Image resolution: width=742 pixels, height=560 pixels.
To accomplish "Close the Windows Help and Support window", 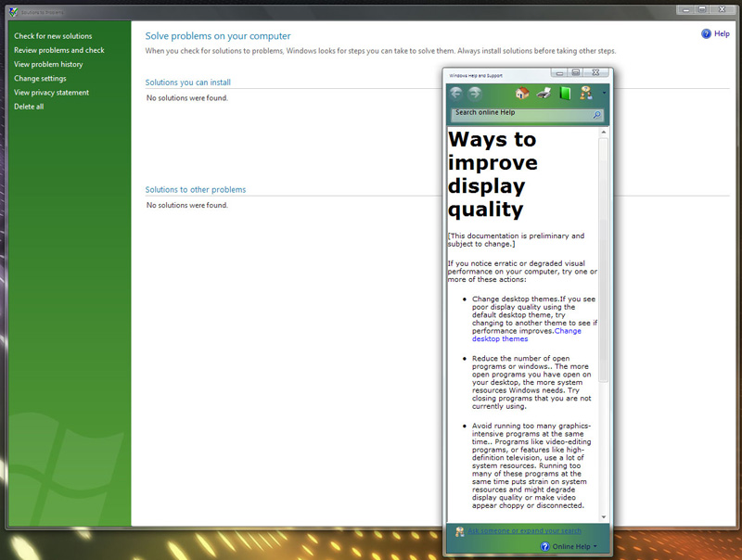I will coord(595,72).
